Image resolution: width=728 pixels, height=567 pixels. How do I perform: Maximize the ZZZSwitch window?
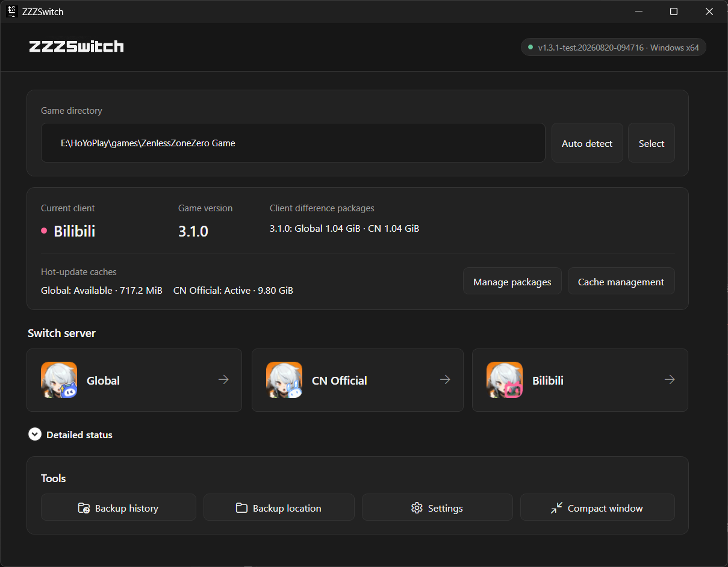click(x=674, y=11)
